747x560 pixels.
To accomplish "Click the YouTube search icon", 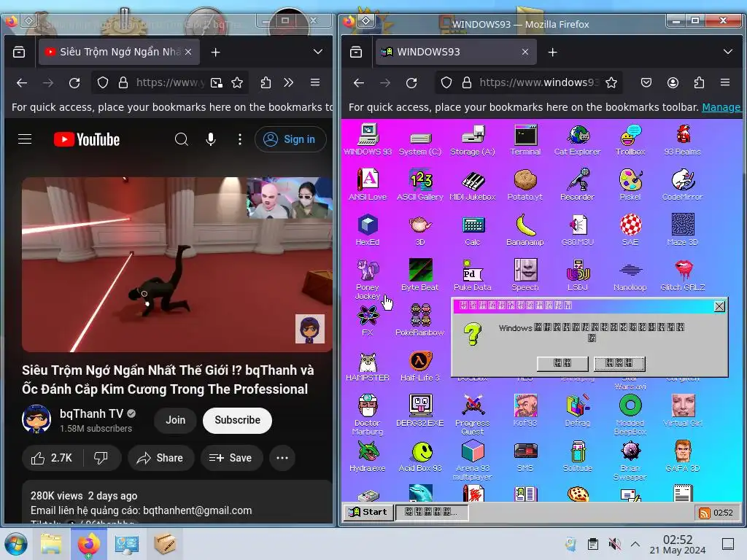I will coord(182,139).
